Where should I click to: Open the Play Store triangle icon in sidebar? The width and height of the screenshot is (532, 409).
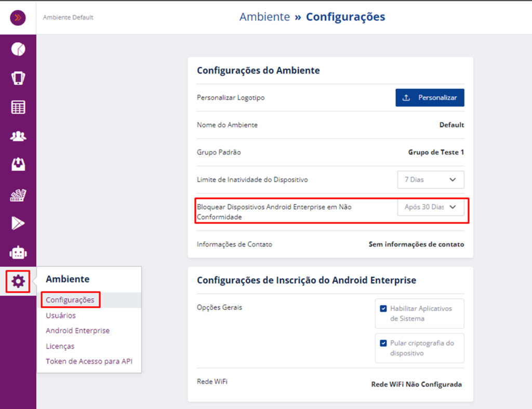(18, 223)
